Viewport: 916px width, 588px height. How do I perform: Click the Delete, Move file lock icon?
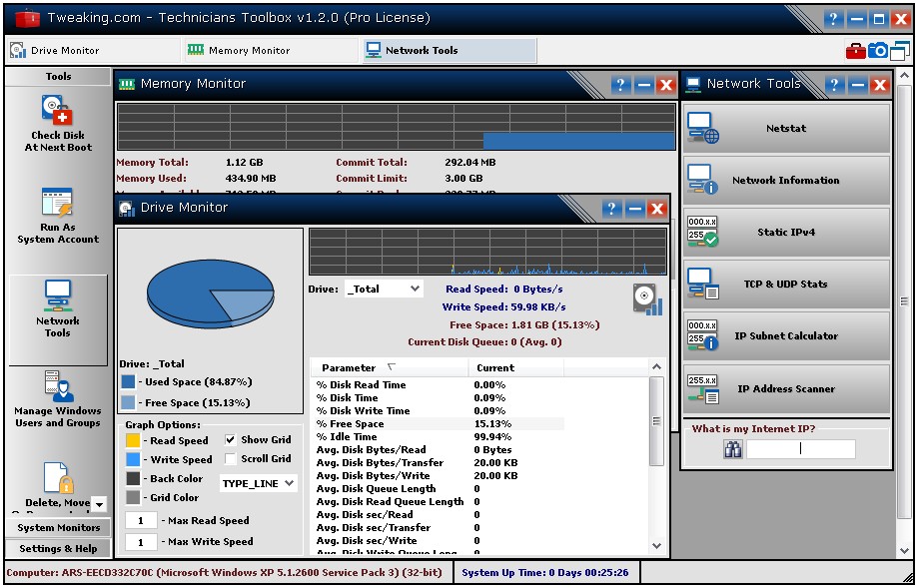[58, 479]
